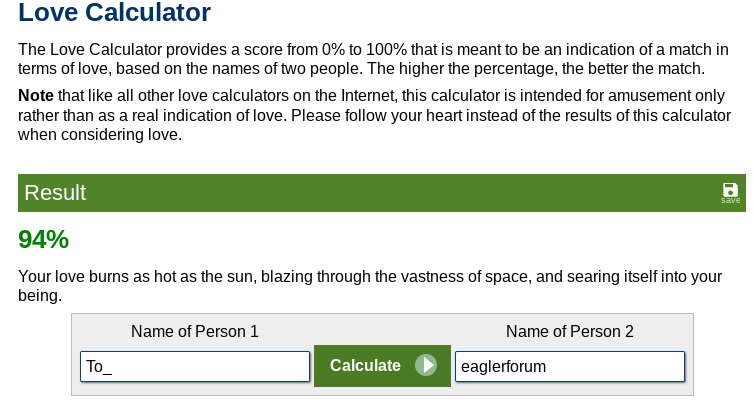This screenshot has height=414, width=753.
Task: Click the 'Name of Person 2' label
Action: point(570,331)
